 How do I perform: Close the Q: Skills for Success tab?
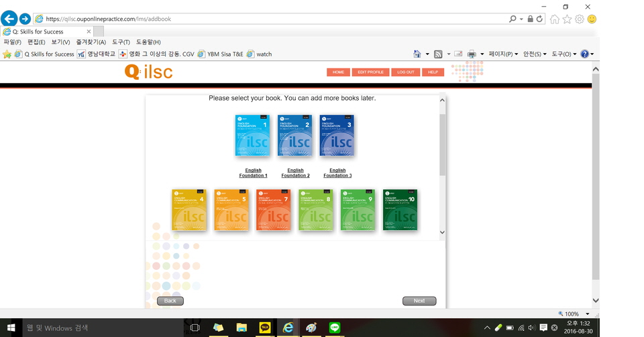[x=89, y=32]
